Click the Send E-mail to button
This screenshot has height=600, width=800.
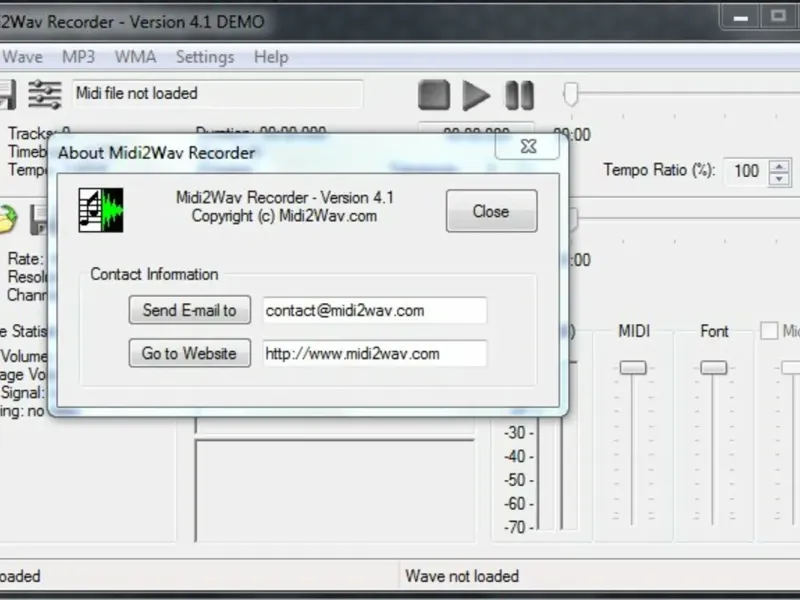(189, 310)
